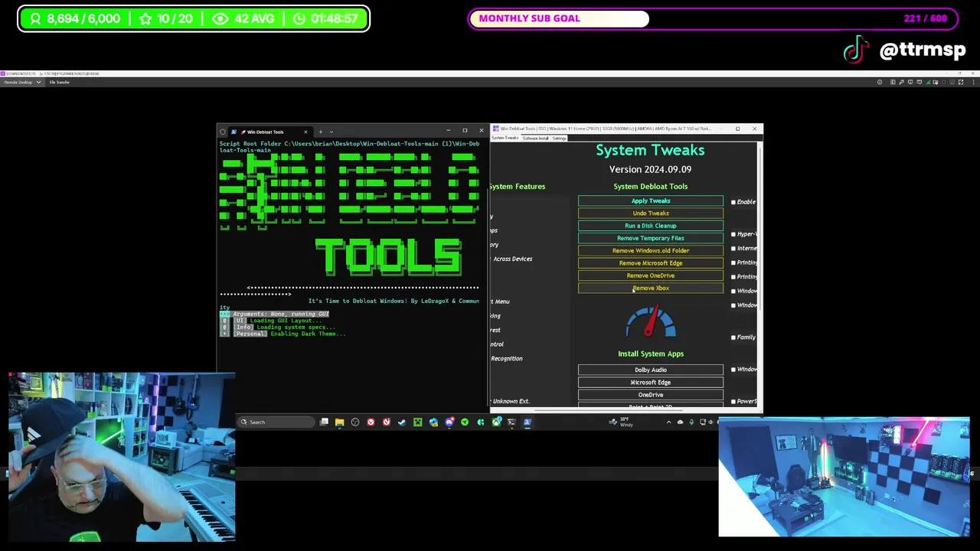
Task: Click the Install System Apps heading
Action: click(651, 354)
